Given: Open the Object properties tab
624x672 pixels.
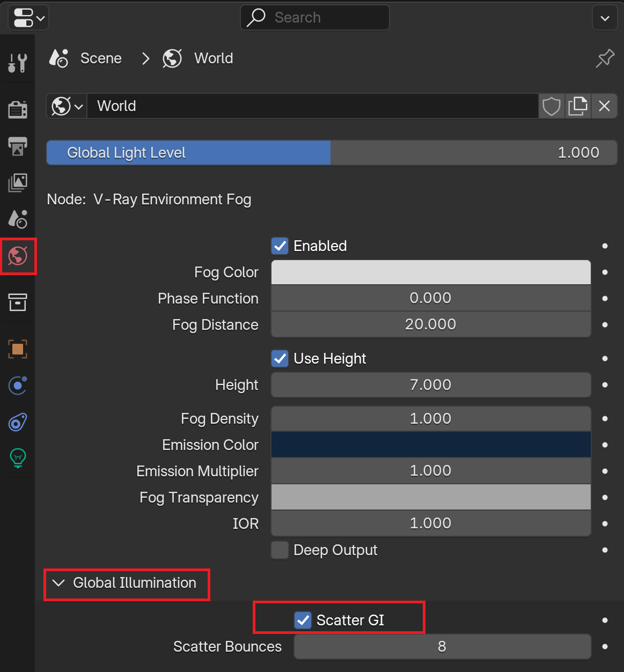Looking at the screenshot, I should coord(18,349).
